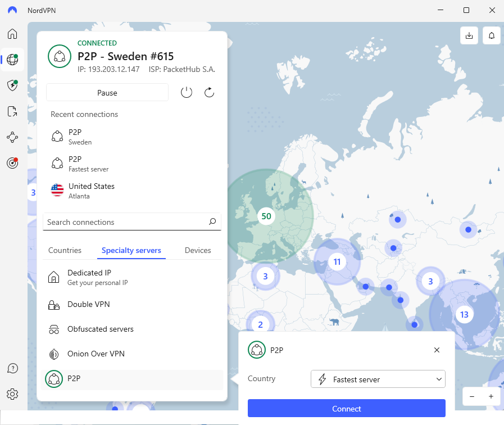Click the Dedicated IP house icon
The height and width of the screenshot is (425, 504).
point(54,277)
